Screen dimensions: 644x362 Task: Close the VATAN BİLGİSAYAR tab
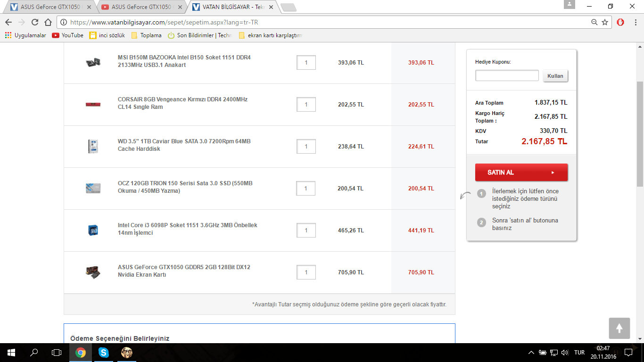coord(271,7)
